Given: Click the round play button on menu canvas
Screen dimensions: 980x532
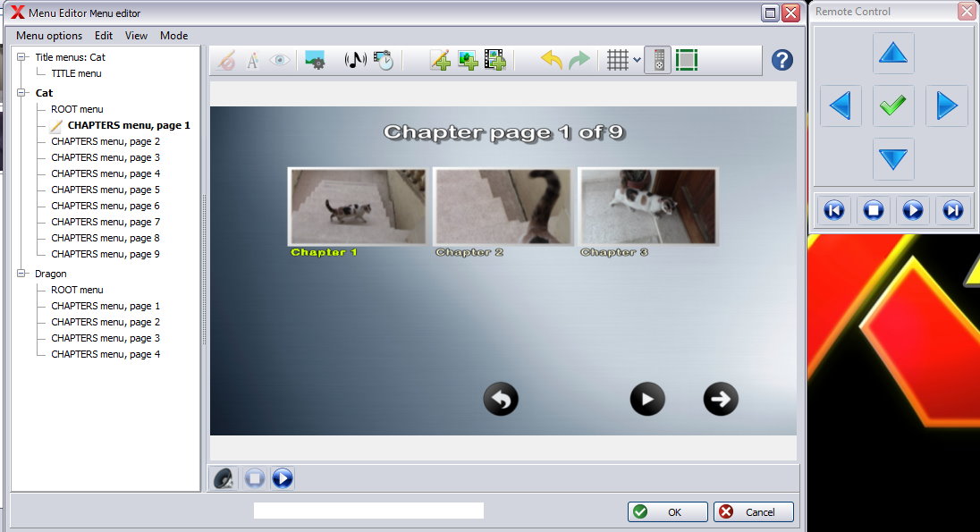Looking at the screenshot, I should click(646, 399).
